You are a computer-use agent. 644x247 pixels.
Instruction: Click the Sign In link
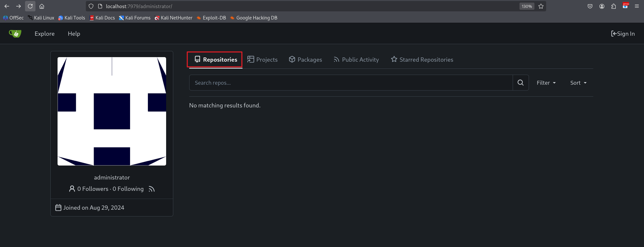coord(623,34)
